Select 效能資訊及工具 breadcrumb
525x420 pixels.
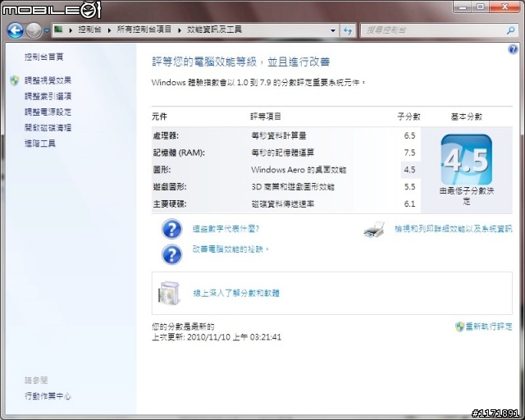pos(214,30)
